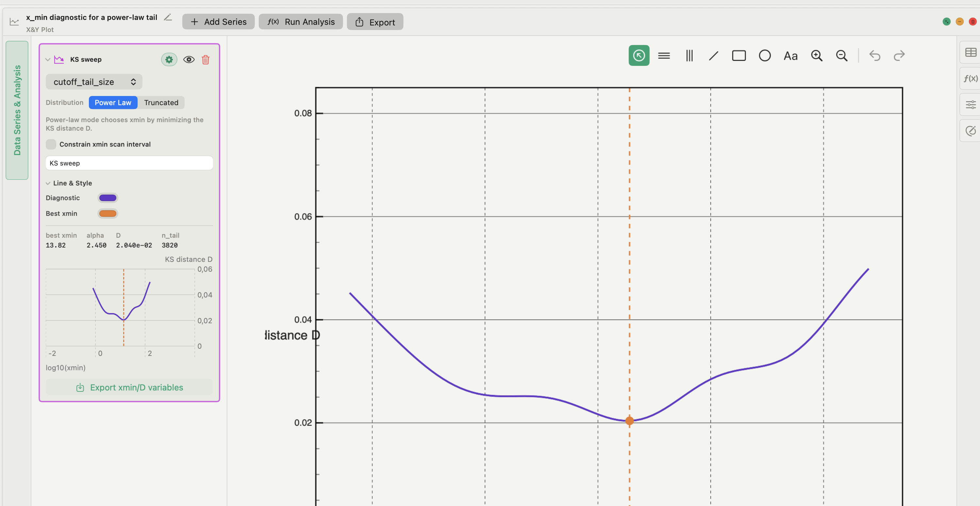The image size is (980, 506).
Task: Open KS sweep series gear settings
Action: (x=169, y=59)
